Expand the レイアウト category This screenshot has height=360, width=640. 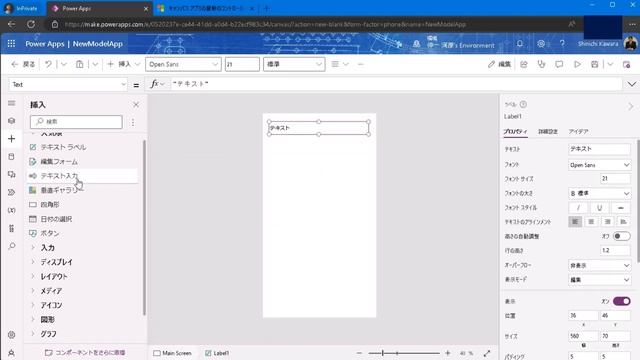33,276
